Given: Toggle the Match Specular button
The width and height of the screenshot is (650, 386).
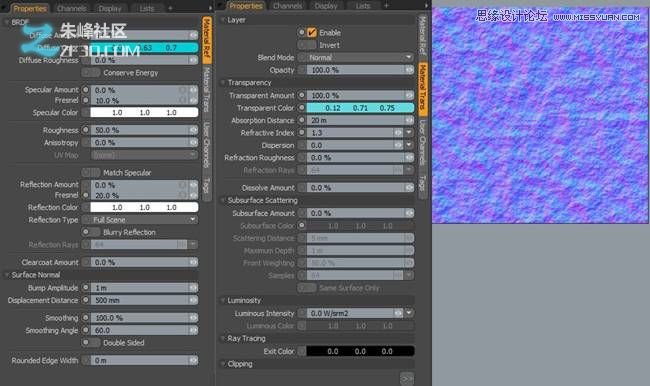Looking at the screenshot, I should click(91, 172).
